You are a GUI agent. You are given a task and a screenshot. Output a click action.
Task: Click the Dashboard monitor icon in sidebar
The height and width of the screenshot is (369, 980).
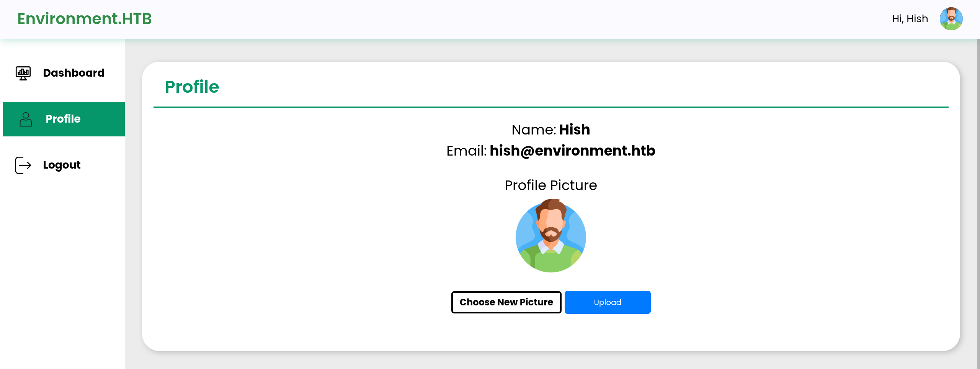pyautogui.click(x=23, y=73)
